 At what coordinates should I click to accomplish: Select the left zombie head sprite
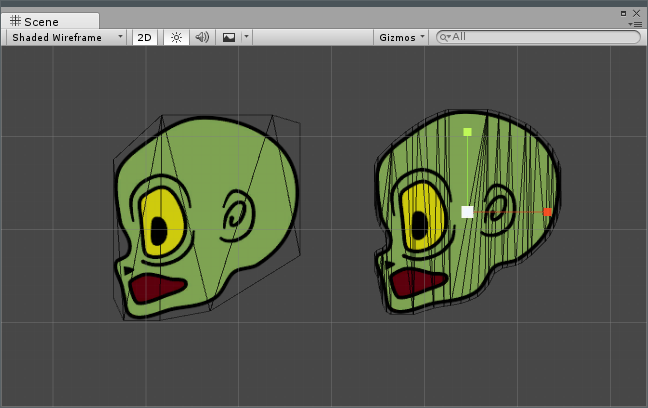[x=210, y=160]
